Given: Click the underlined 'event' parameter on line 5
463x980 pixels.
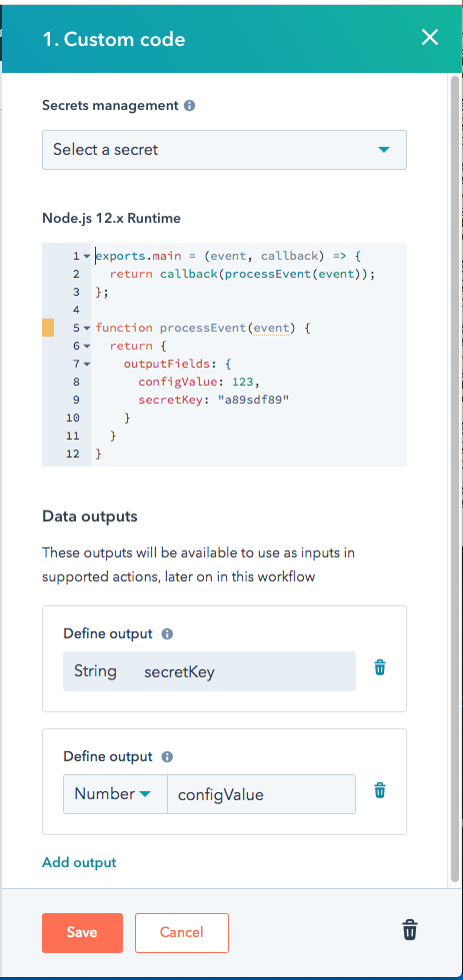Looking at the screenshot, I should [271, 328].
